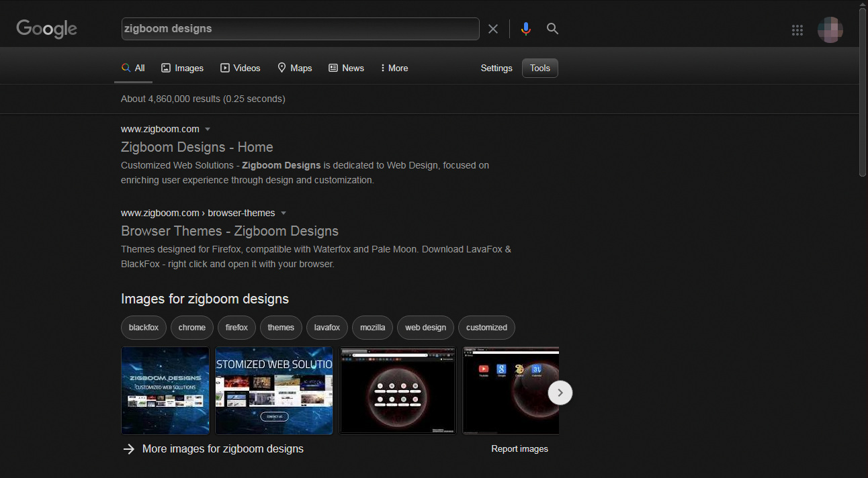Image resolution: width=868 pixels, height=478 pixels.
Task: Open the News tab
Action: (x=346, y=68)
